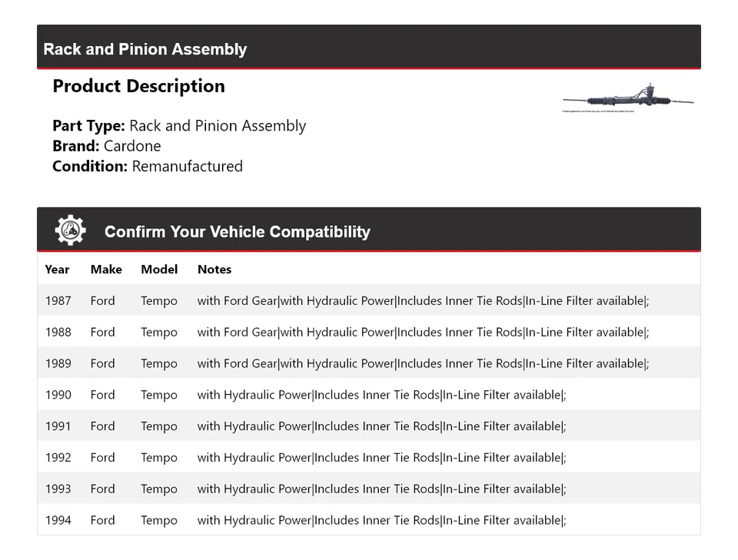Click the Year column header
Screen dimensions: 738x560
(x=57, y=269)
